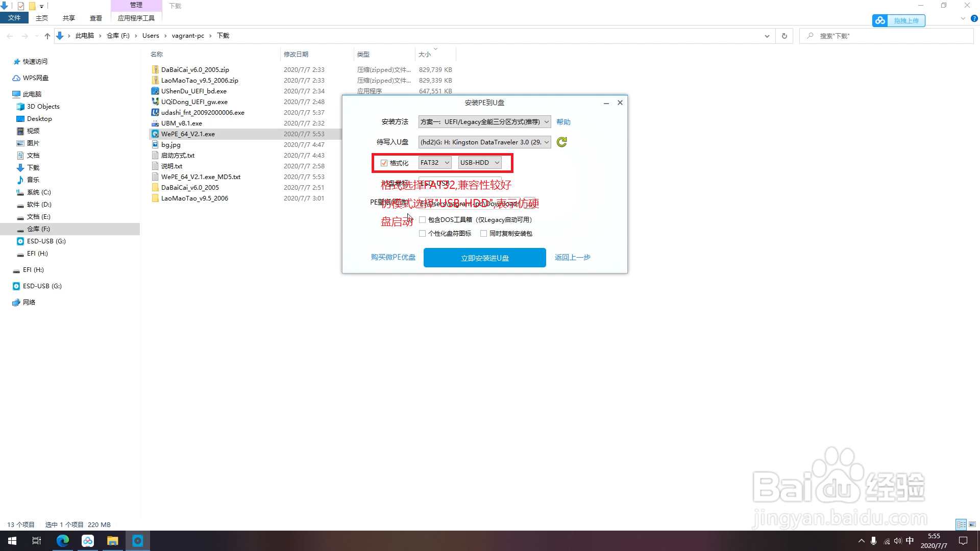Click the Up directory arrow icon
Image resolution: width=980 pixels, height=551 pixels.
coord(47,36)
